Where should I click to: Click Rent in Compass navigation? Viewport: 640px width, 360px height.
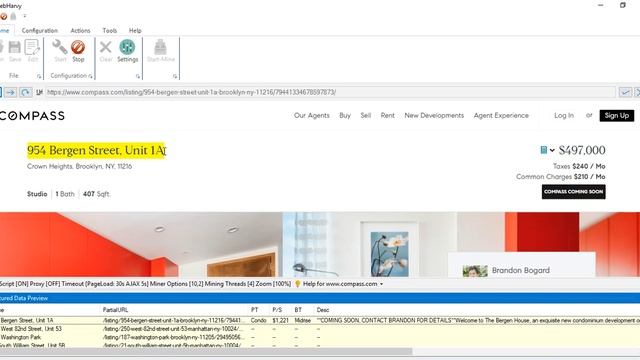click(x=387, y=116)
